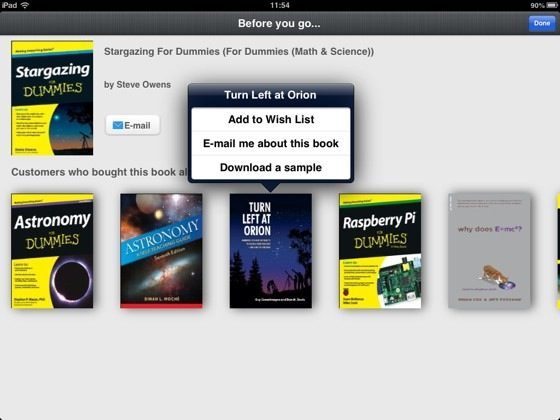The image size is (560, 420).
Task: Open the Raspberry Pi for Dummies cover
Action: pyautogui.click(x=380, y=251)
